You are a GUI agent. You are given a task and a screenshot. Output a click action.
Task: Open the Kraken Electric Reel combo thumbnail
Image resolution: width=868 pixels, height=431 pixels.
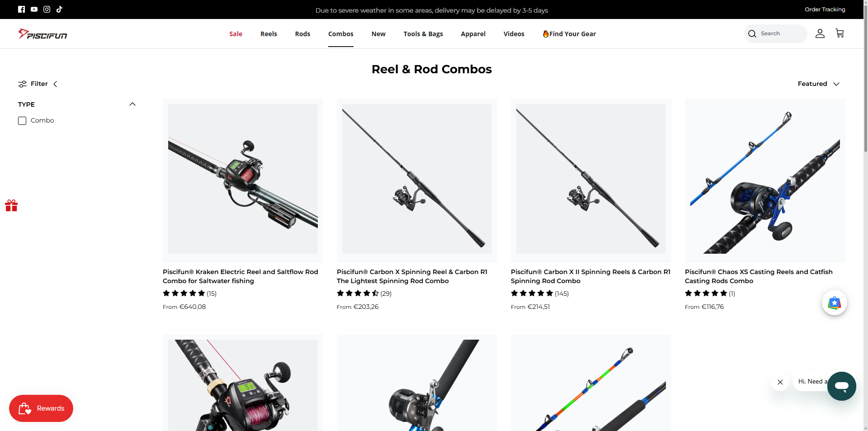[x=243, y=180]
